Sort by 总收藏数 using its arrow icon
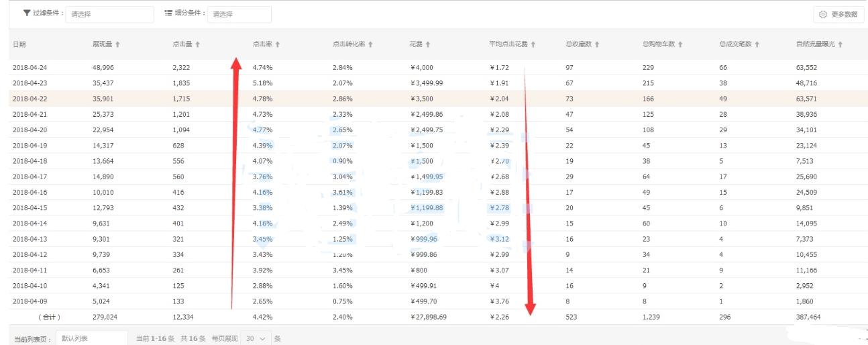 [x=596, y=44]
